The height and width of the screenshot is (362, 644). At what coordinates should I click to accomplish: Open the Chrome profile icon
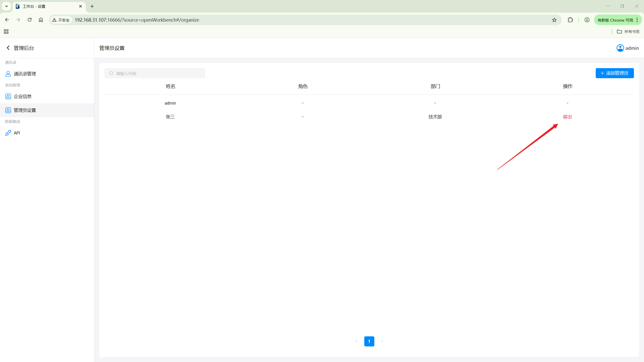pyautogui.click(x=587, y=20)
